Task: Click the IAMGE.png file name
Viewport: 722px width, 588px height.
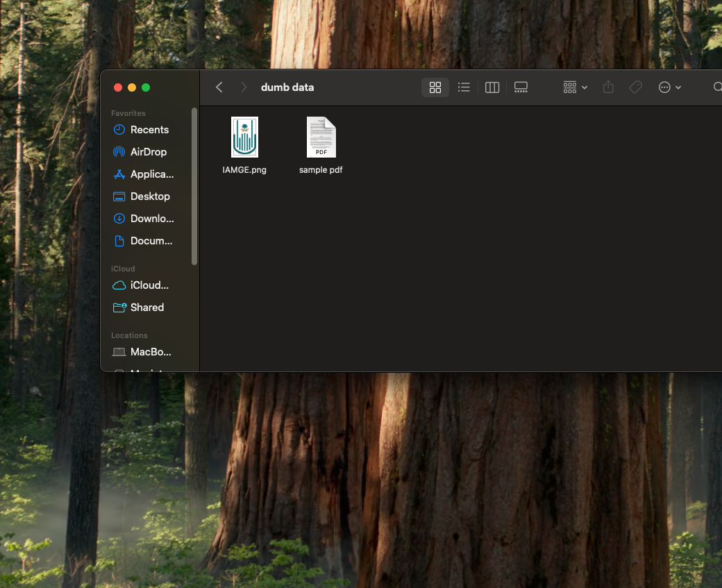Action: (244, 170)
